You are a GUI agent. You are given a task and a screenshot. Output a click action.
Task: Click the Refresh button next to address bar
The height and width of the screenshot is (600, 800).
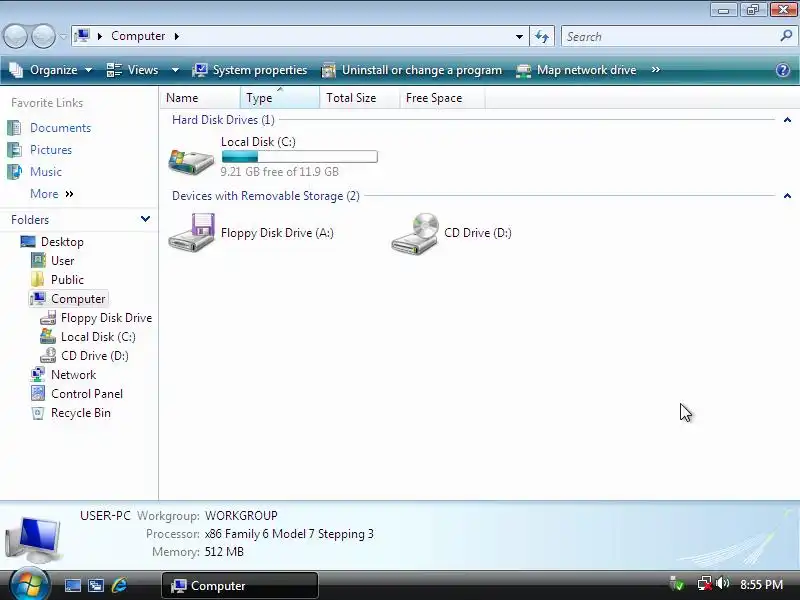542,36
